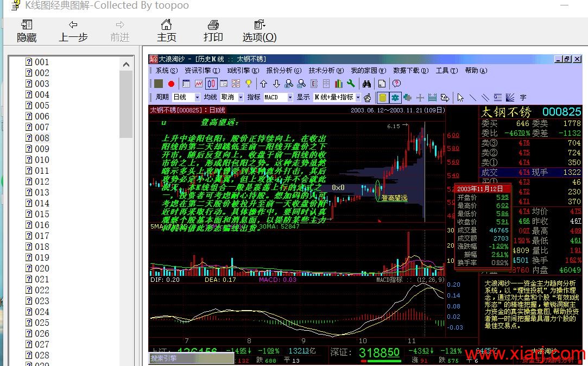Click the range measure icon
Screen dimensions: 588x366
(x=432, y=98)
